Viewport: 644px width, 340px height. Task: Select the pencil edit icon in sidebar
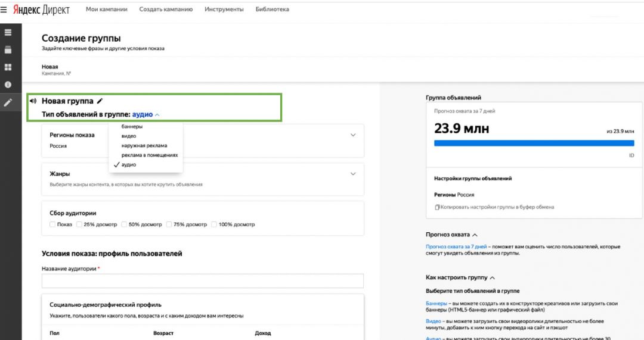(8, 102)
